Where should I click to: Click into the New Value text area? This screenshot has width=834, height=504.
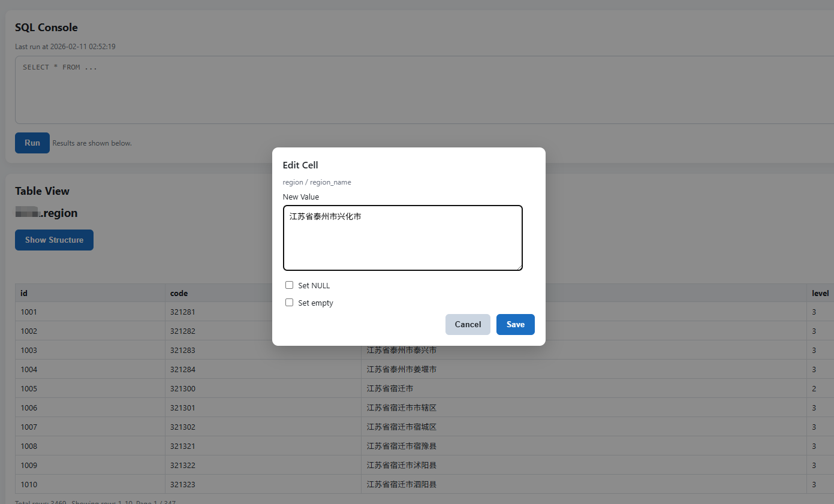click(x=402, y=238)
